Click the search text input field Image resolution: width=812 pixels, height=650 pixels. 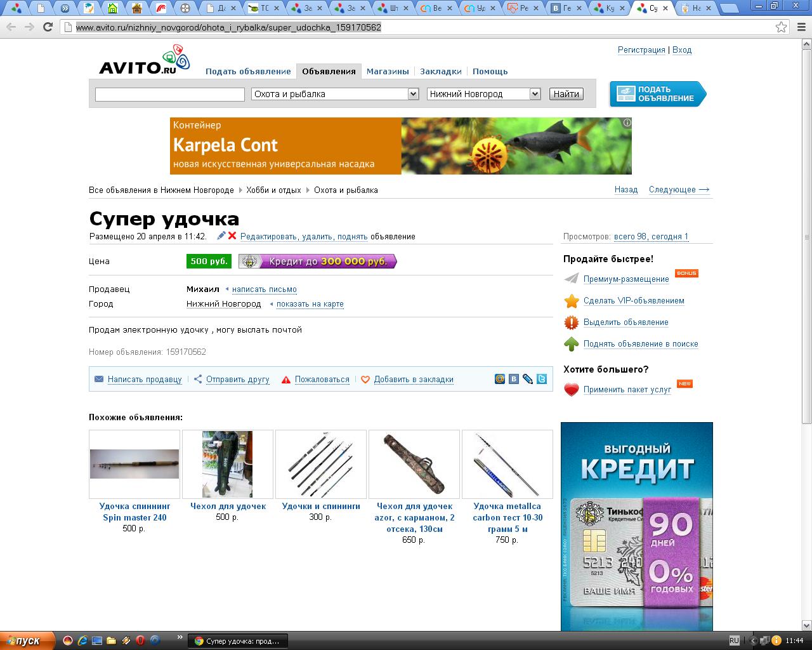(x=170, y=95)
